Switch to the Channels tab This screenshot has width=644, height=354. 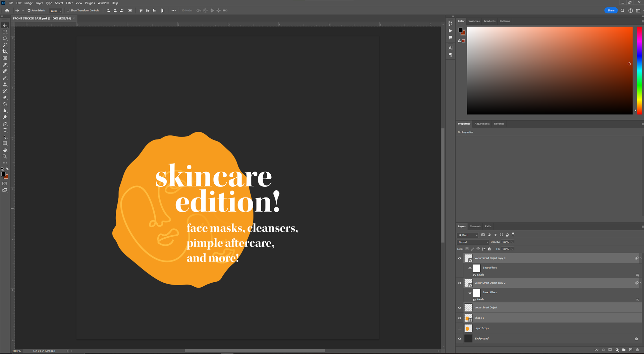(x=475, y=226)
